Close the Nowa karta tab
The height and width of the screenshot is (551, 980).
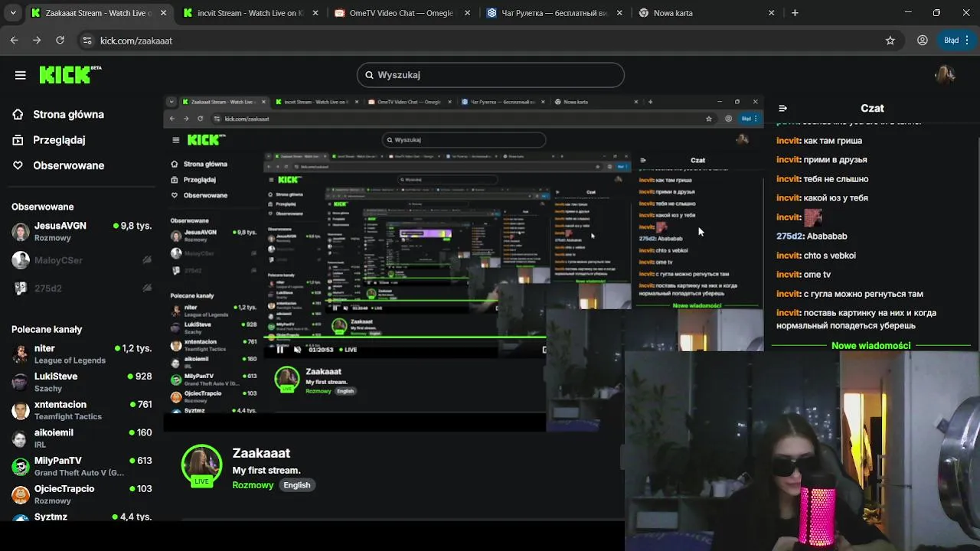point(771,13)
